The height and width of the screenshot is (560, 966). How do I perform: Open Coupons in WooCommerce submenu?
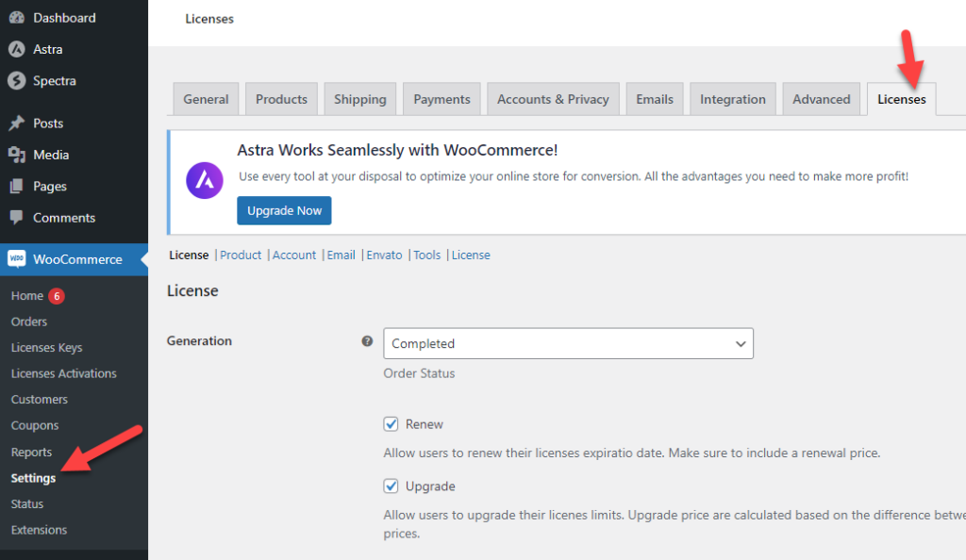click(x=35, y=426)
